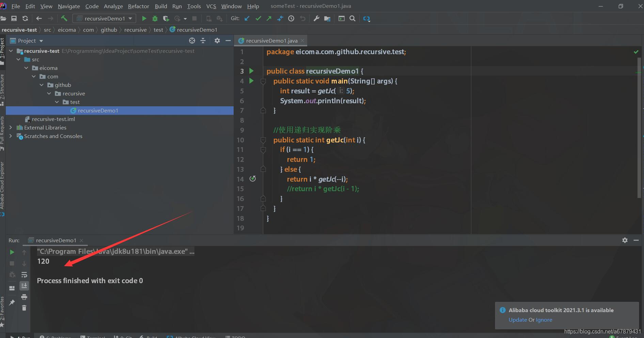This screenshot has width=644, height=338.
Task: Click the Run with Coverage shield icon
Action: [x=166, y=18]
